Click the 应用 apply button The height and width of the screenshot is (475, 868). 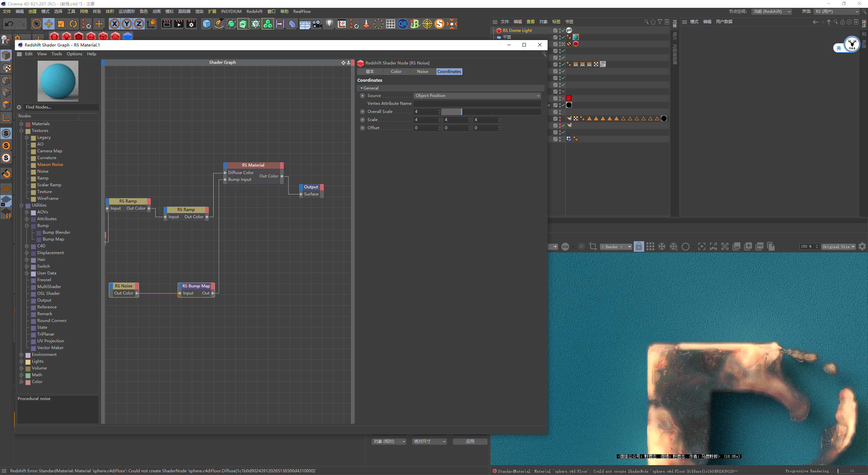point(470,441)
